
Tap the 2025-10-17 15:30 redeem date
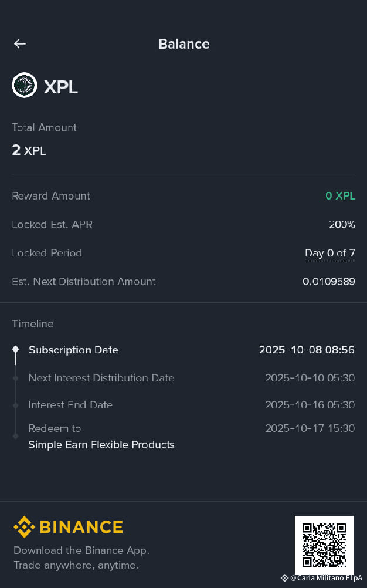pyautogui.click(x=310, y=428)
